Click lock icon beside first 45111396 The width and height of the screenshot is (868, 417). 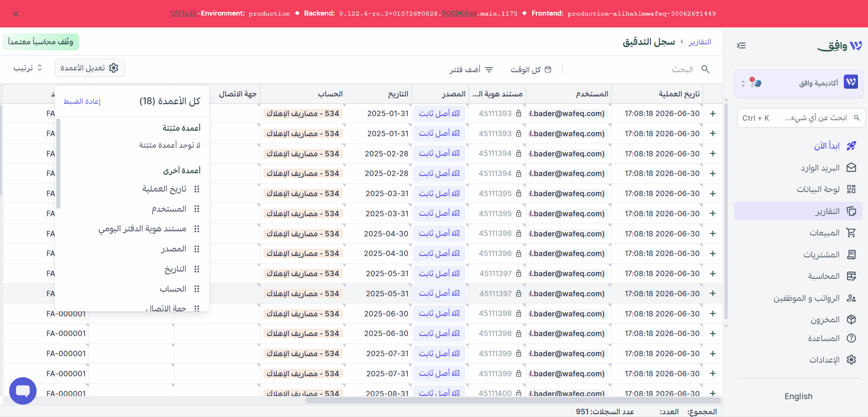click(x=519, y=234)
